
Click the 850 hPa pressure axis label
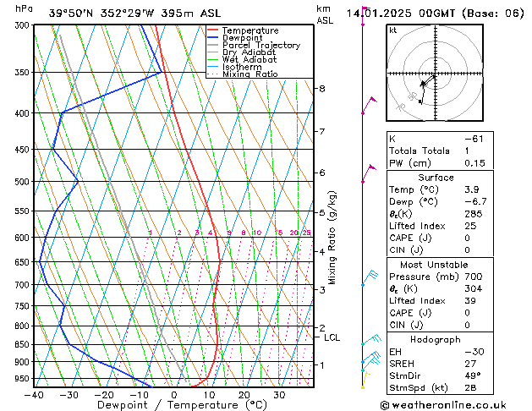(x=22, y=344)
